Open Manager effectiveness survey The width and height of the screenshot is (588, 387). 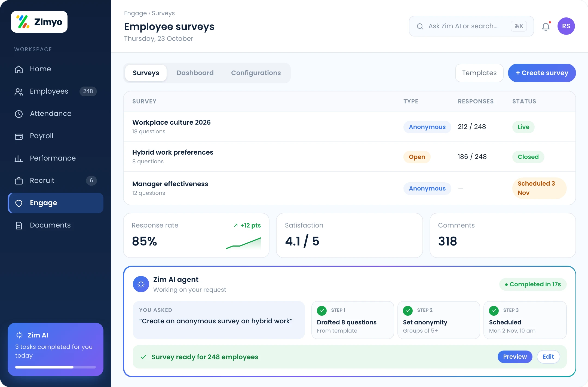click(350, 188)
